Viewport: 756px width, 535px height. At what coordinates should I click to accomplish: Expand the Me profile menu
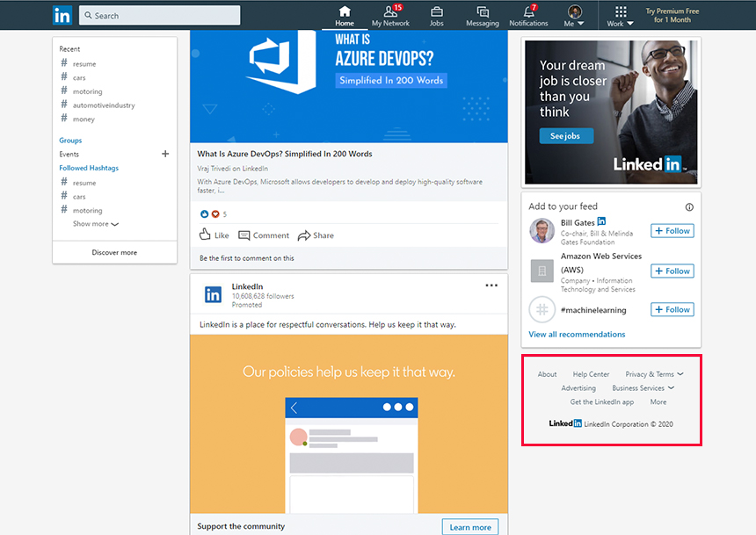pyautogui.click(x=574, y=16)
